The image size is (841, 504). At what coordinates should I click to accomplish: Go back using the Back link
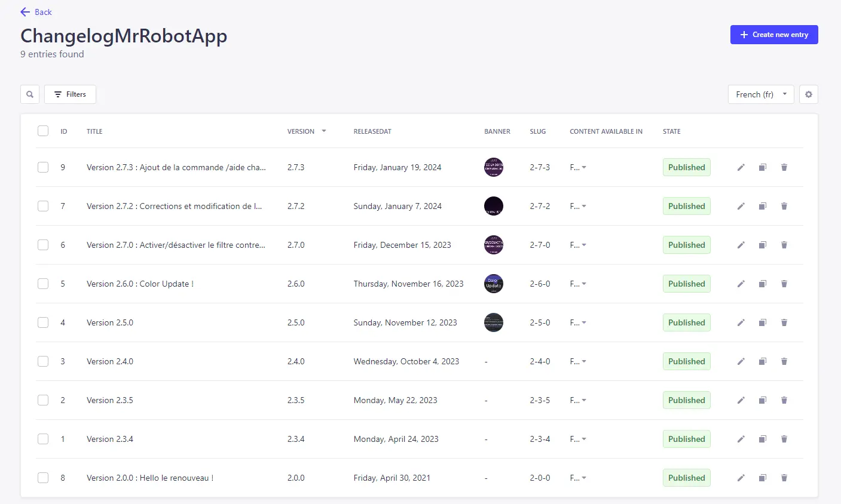[x=36, y=12]
